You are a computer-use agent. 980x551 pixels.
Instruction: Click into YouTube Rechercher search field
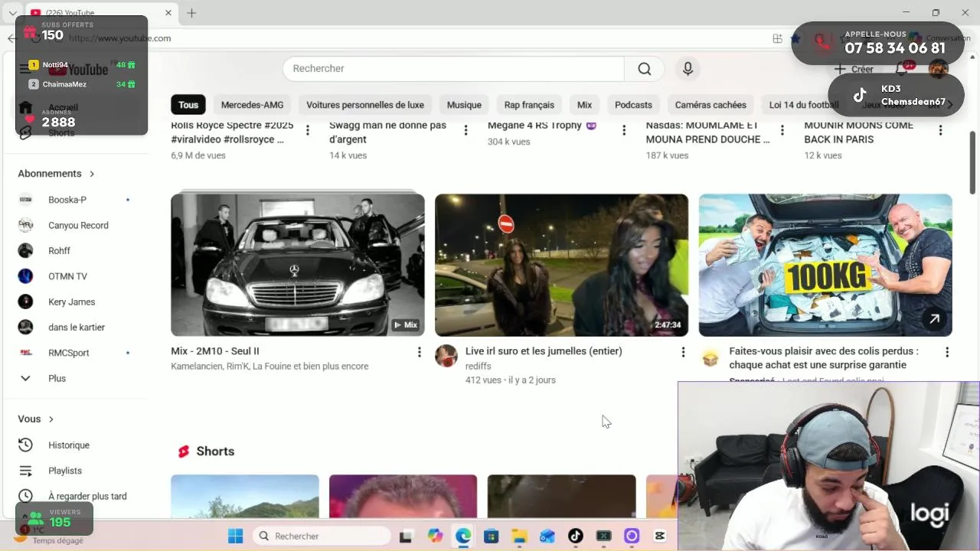(453, 69)
